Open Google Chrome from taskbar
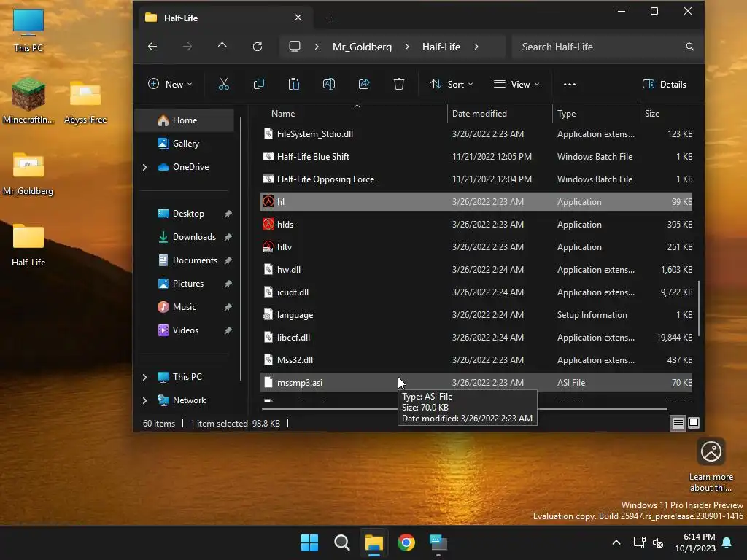 pyautogui.click(x=406, y=542)
